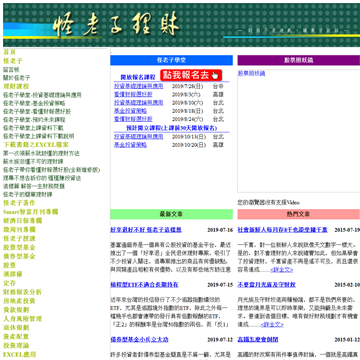The height and width of the screenshot is (360, 360).
Task: Open hot article 不要當月光族及守財奴
Action: coord(266,285)
